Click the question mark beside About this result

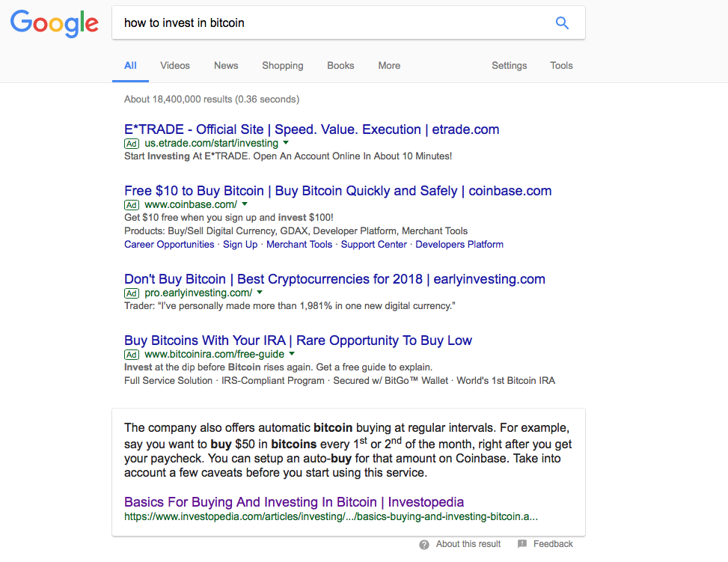pos(424,544)
